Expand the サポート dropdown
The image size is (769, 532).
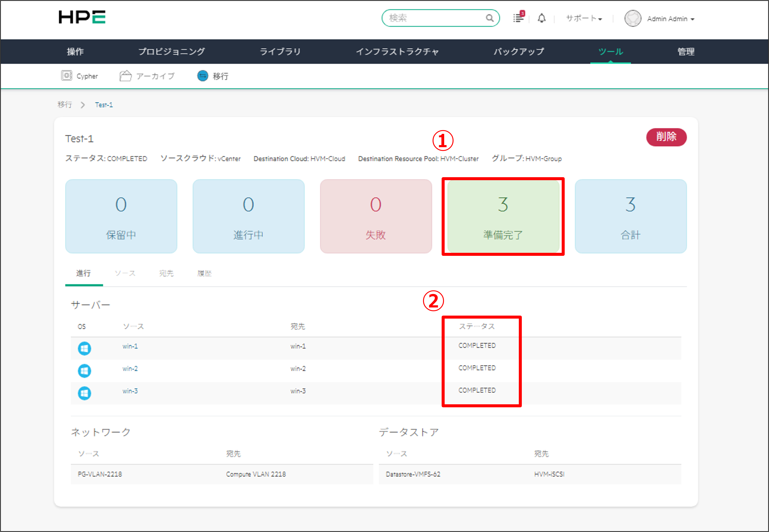tap(584, 18)
